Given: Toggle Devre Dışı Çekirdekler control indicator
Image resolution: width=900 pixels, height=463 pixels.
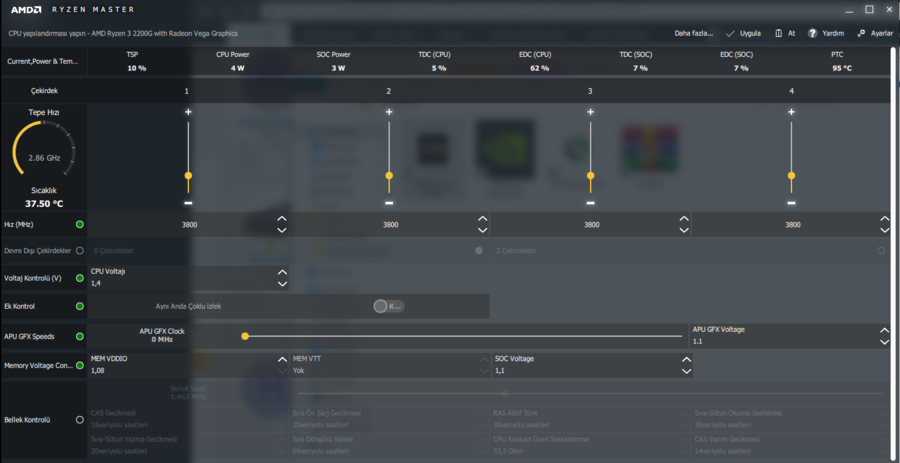Looking at the screenshot, I should point(80,251).
